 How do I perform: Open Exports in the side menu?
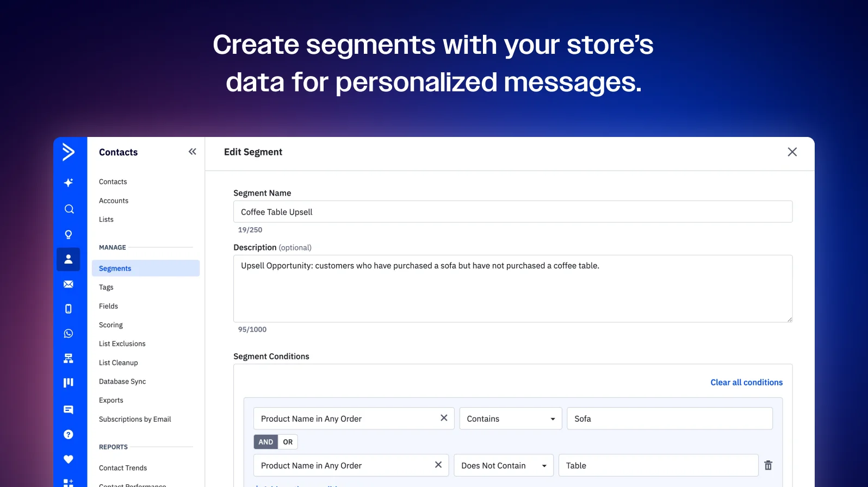(111, 400)
